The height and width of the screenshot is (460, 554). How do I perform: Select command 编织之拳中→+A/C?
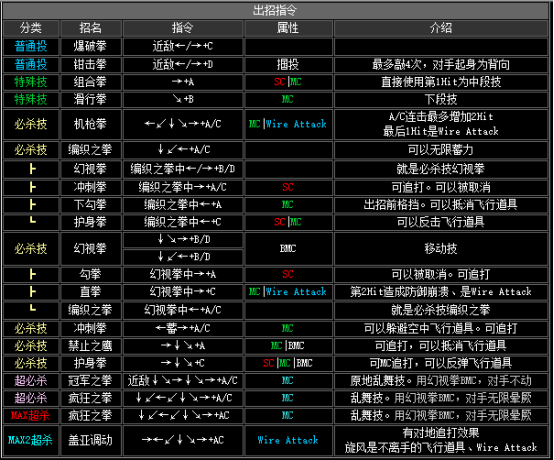(183, 187)
